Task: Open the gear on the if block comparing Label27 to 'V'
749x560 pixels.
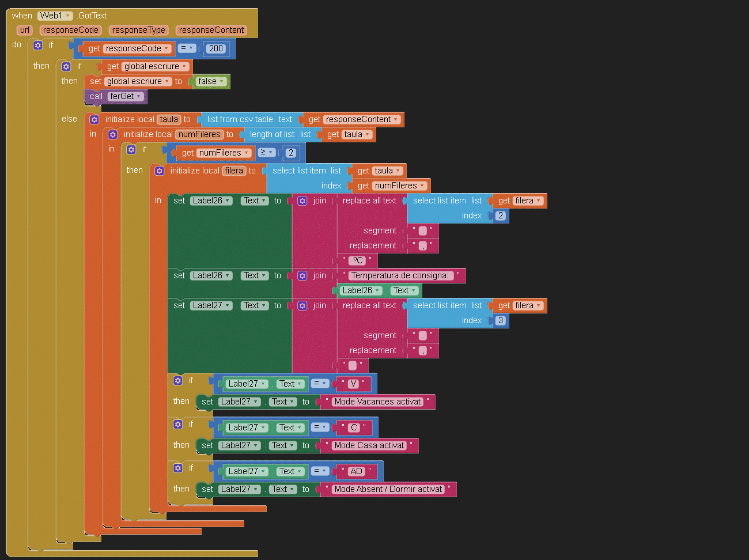Action: click(178, 381)
